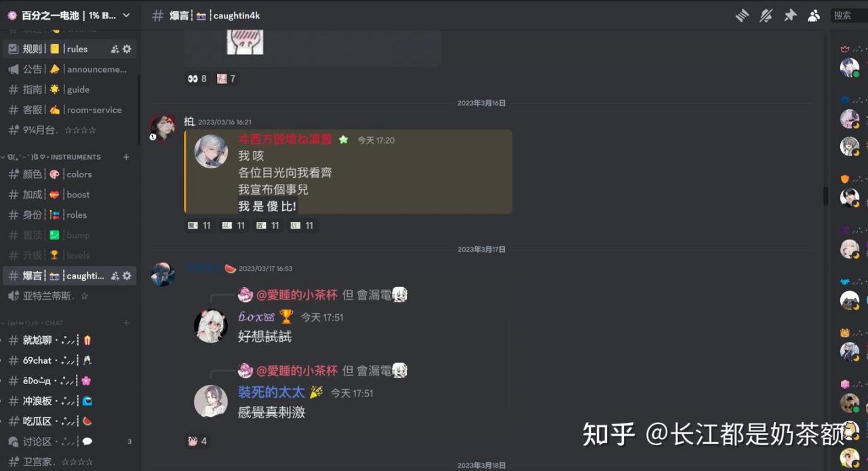
Task: Add channel to the CHAT category
Action: coord(126,323)
